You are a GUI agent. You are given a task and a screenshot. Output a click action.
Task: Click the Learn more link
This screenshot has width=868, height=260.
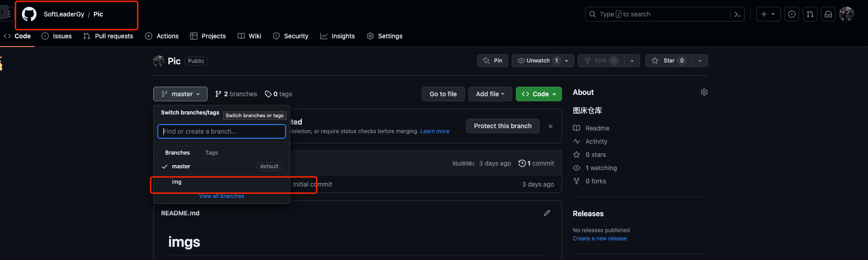435,131
